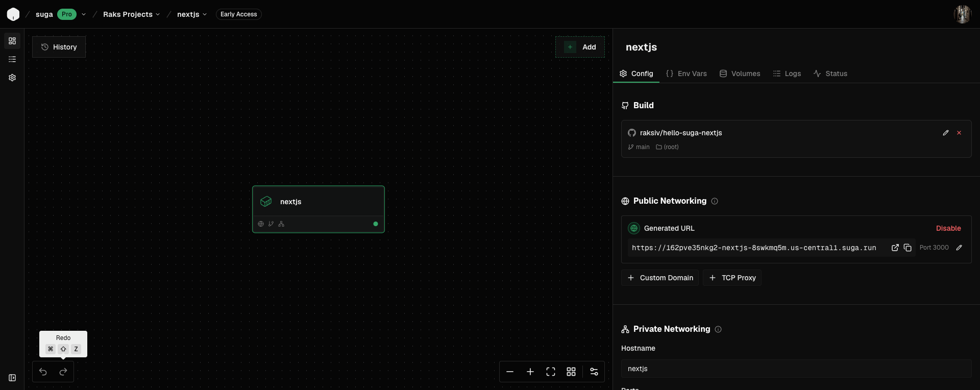Click the redo arrow

(x=63, y=372)
